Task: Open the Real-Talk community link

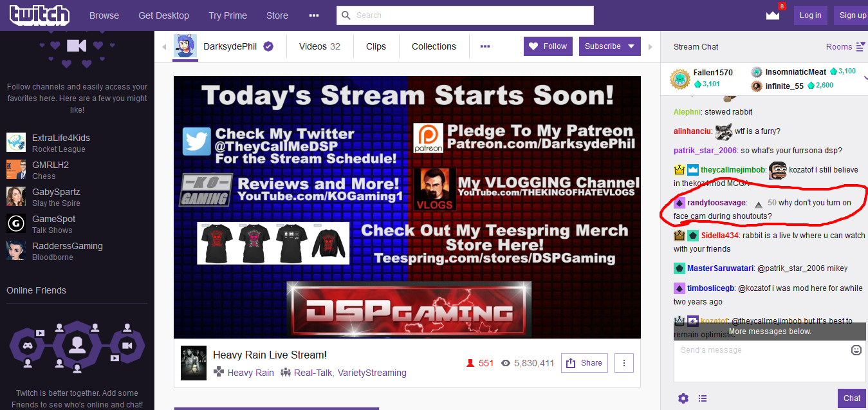Action: pyautogui.click(x=313, y=373)
